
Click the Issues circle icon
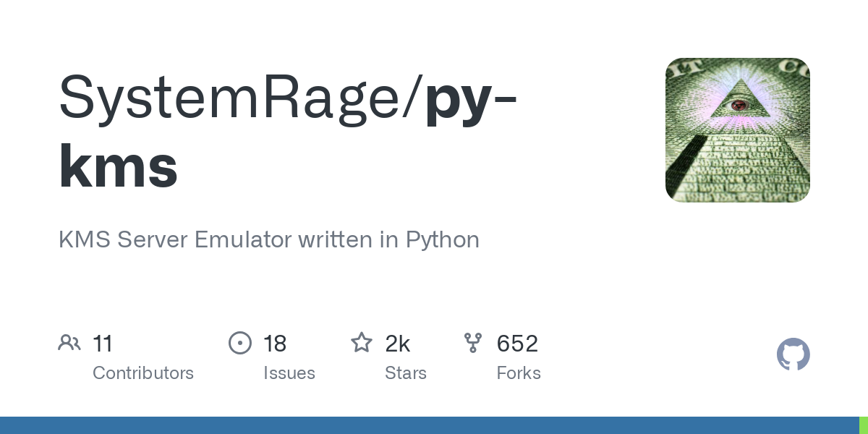(x=240, y=343)
